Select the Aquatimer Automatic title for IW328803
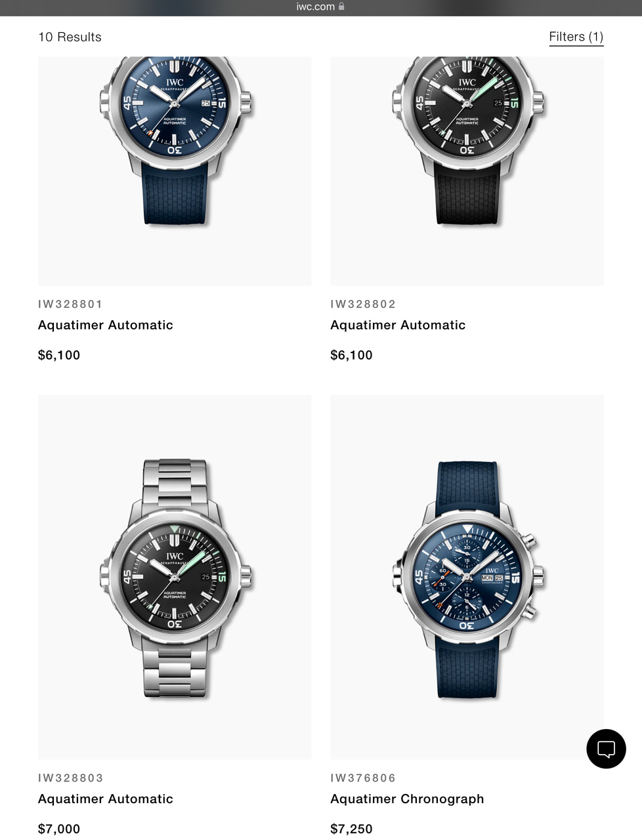 (106, 799)
